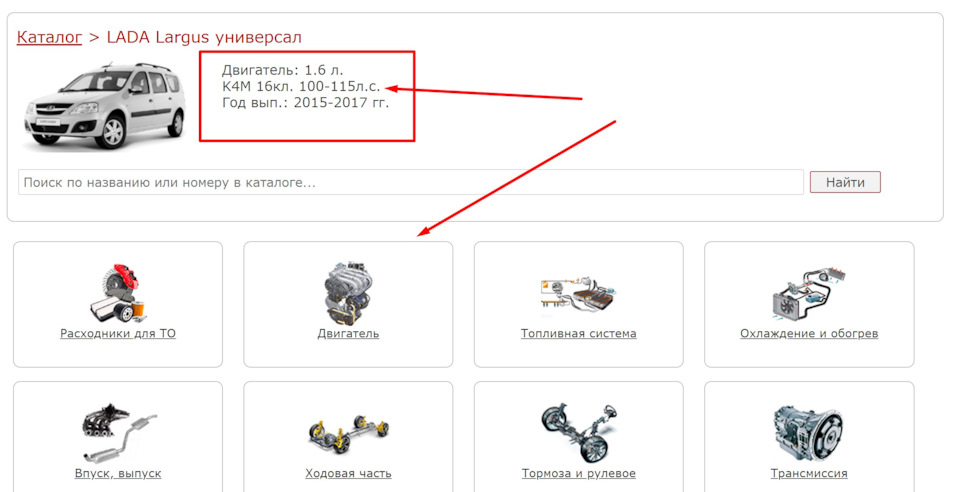Open the cooling radiator icon
The height and width of the screenshot is (492, 960).
[809, 294]
